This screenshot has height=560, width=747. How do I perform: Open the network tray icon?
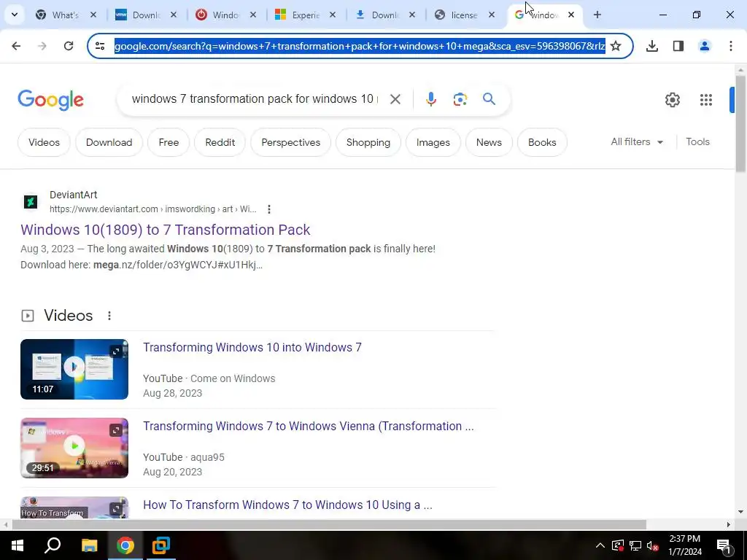(x=635, y=545)
